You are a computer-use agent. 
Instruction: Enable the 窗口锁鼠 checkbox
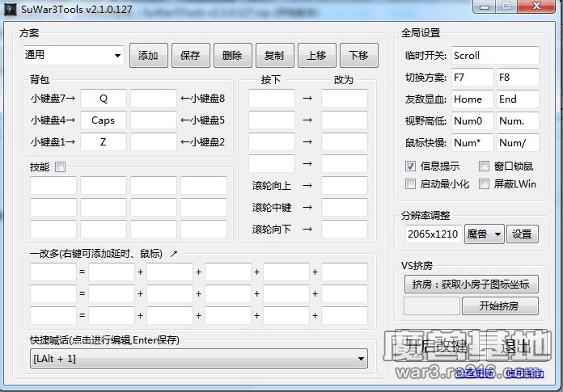(484, 166)
